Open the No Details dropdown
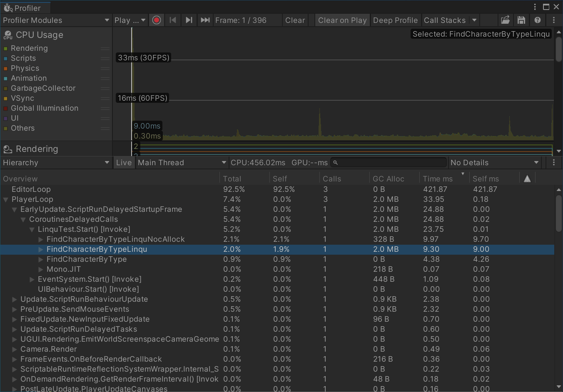563x392 pixels. [495, 163]
